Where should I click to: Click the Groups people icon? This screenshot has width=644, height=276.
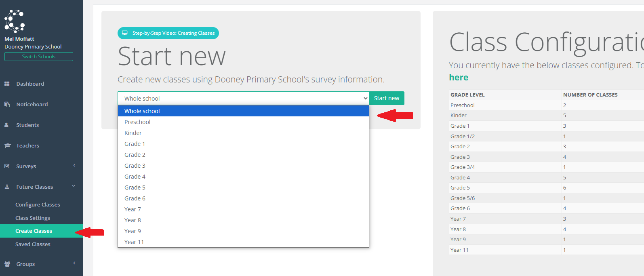(7, 264)
